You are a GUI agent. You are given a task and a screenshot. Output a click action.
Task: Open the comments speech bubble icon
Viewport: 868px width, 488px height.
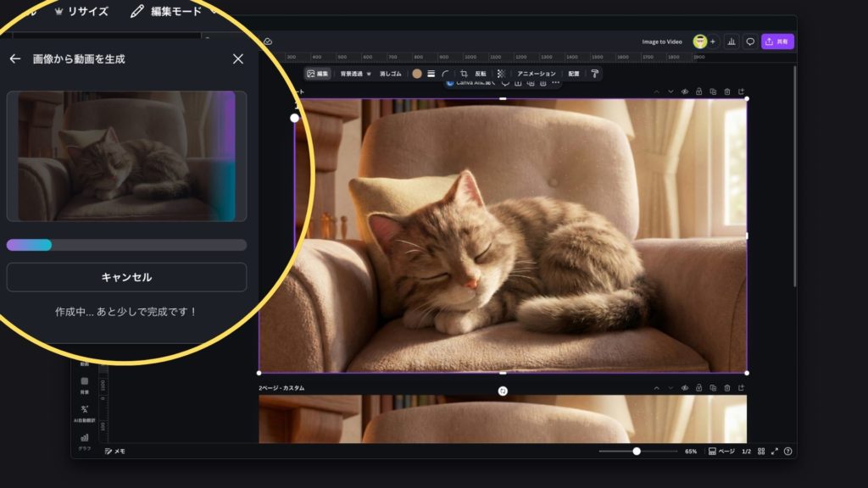(x=750, y=42)
